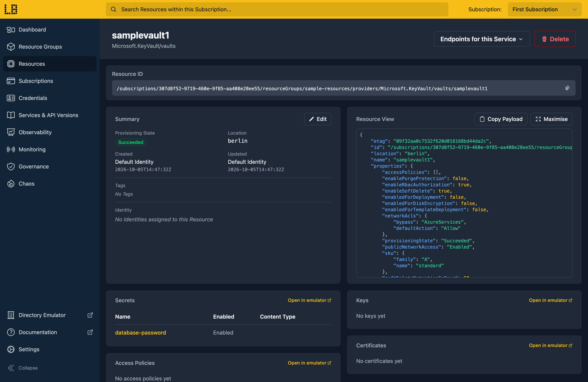Delete the samplevault1 resource
Screen dimensions: 588x382
pyautogui.click(x=555, y=39)
